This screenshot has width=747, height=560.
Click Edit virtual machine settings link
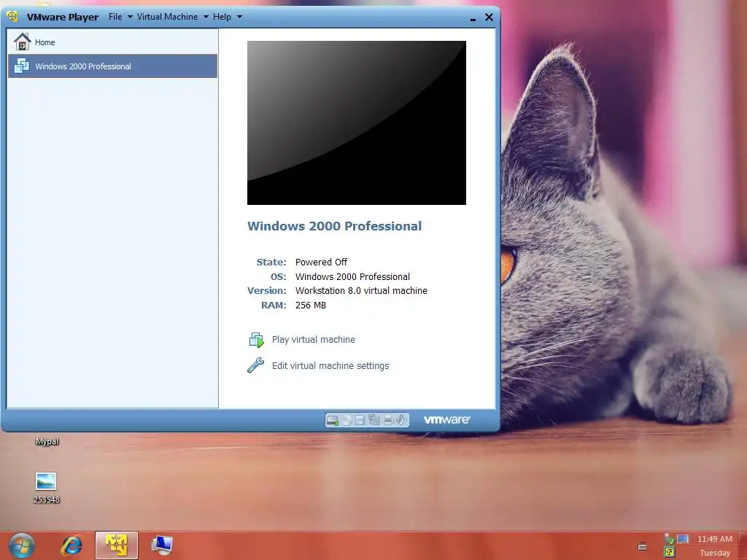coord(330,366)
